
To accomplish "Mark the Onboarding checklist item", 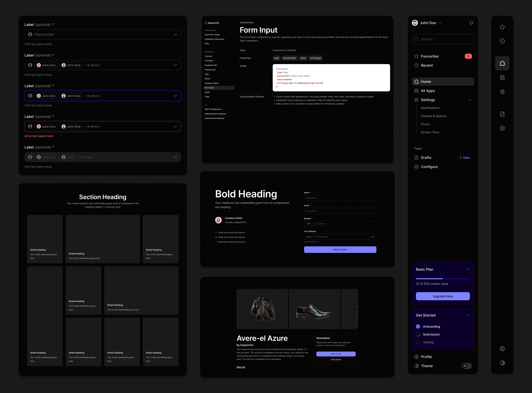I will point(418,326).
